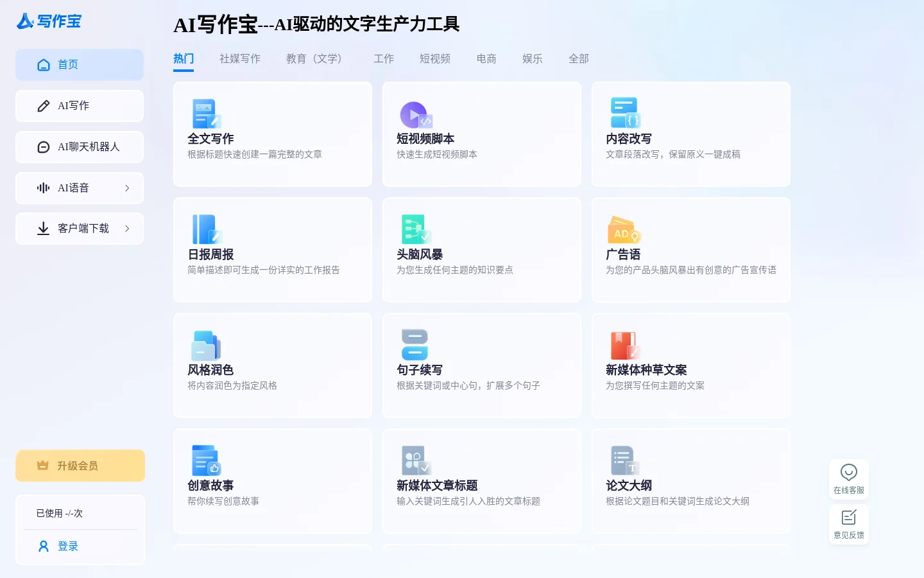Click the 已使用 -/-次 usage text
924x578 pixels.
pos(60,513)
